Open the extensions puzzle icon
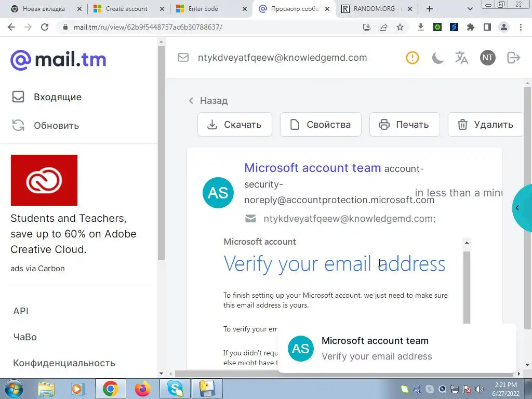The height and width of the screenshot is (399, 532). [471, 27]
